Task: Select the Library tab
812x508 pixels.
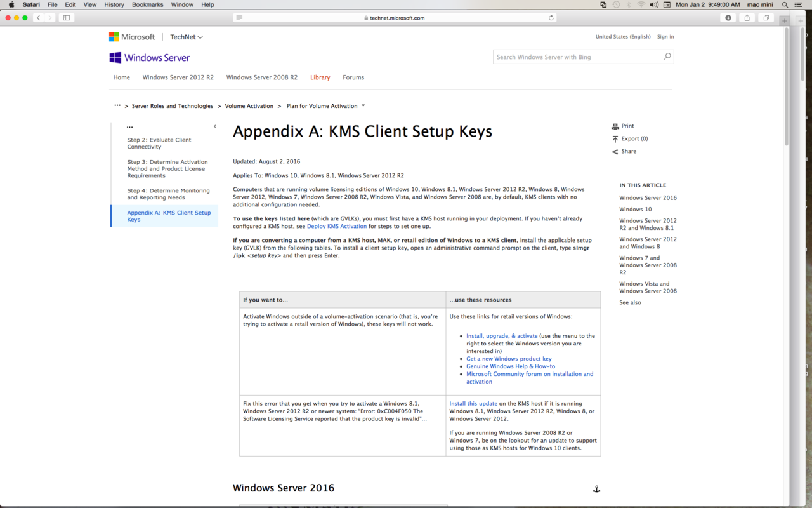Action: tap(320, 77)
